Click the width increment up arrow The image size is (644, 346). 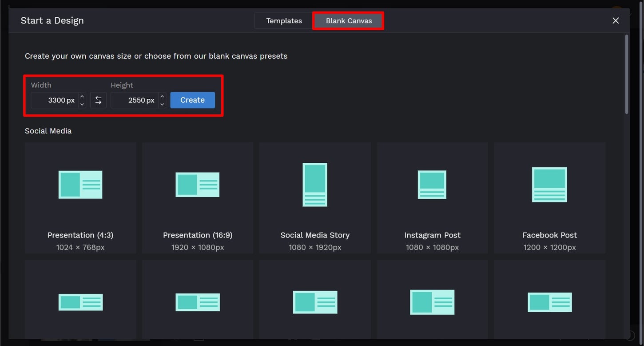pyautogui.click(x=82, y=97)
